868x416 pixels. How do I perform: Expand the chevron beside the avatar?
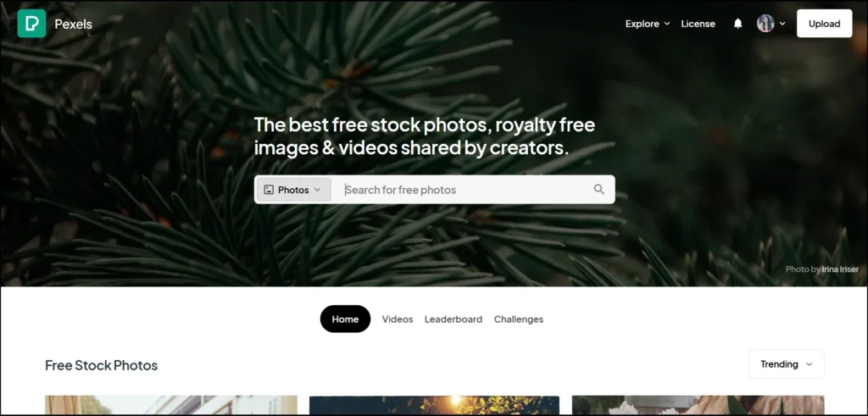point(782,23)
